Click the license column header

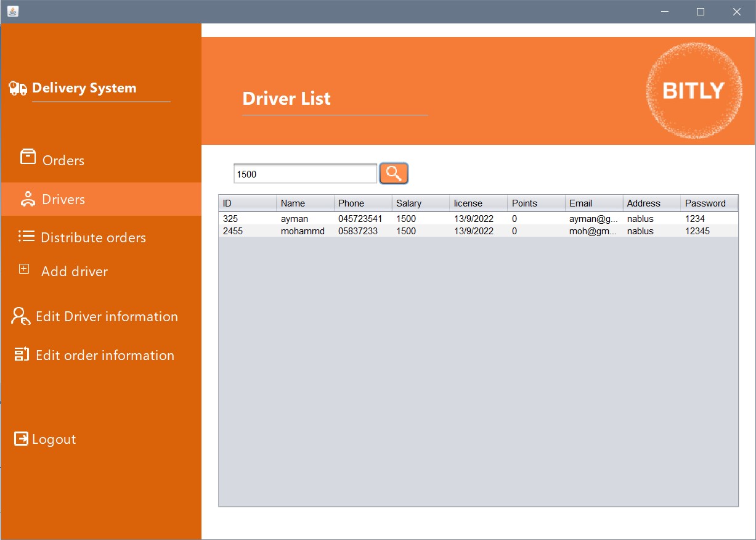(x=479, y=203)
